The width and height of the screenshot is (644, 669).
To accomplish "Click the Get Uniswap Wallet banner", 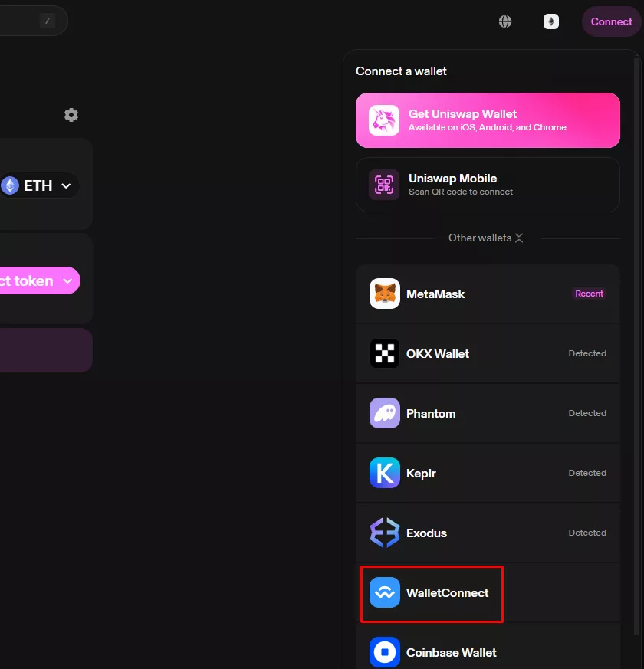I will (x=488, y=120).
